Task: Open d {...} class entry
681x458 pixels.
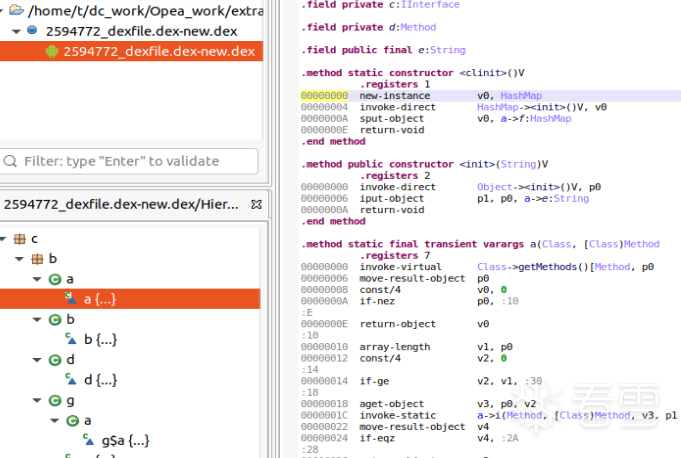Action: pyautogui.click(x=100, y=380)
